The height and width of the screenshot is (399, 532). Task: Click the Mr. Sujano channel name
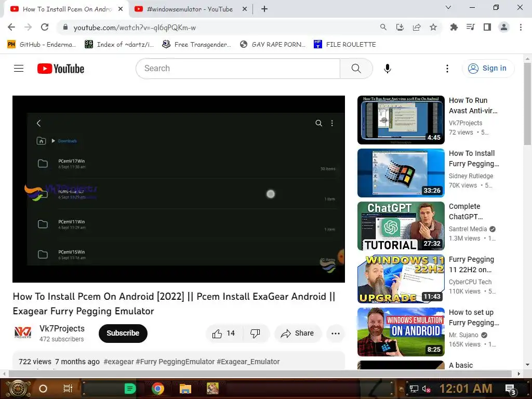click(464, 335)
